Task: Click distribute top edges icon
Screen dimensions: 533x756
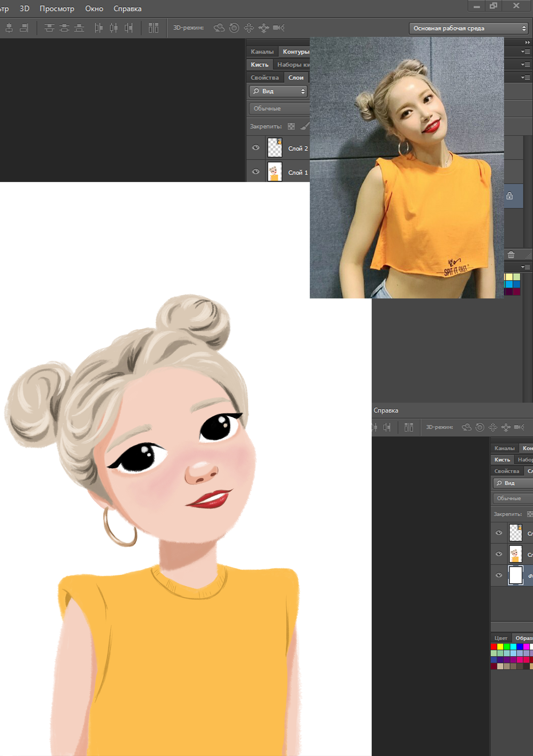Action: [49, 28]
